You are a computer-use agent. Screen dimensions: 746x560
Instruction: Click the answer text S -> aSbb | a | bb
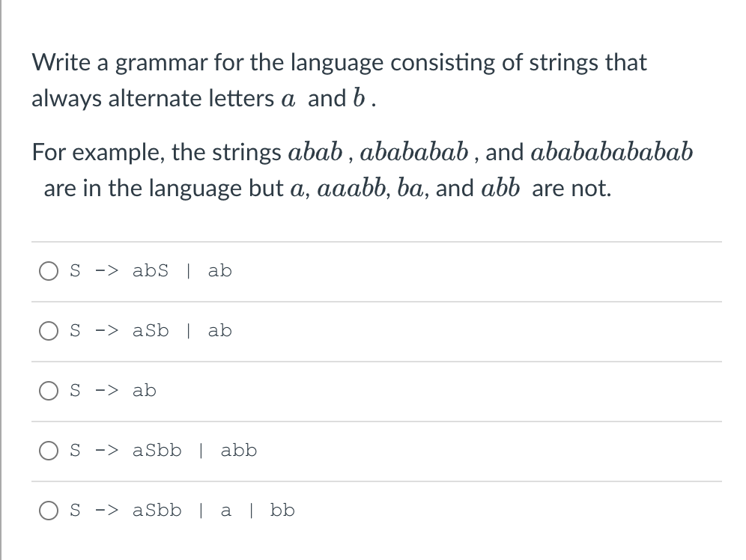182,510
